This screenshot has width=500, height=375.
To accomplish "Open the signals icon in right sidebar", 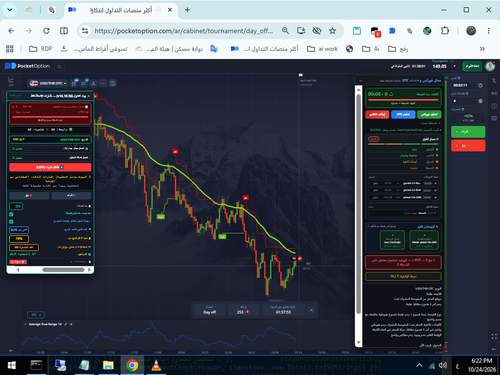I will click(494, 93).
